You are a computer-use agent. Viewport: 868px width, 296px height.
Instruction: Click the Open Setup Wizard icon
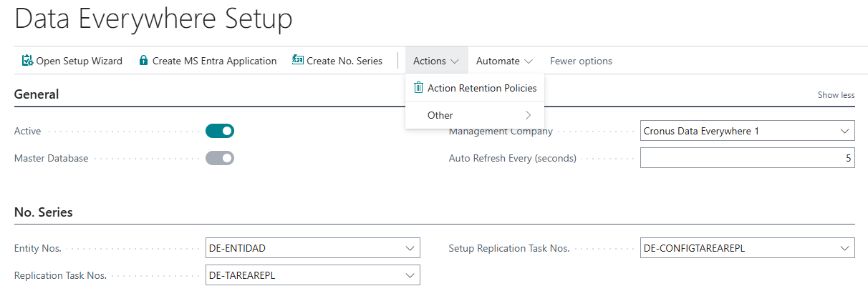(x=27, y=61)
